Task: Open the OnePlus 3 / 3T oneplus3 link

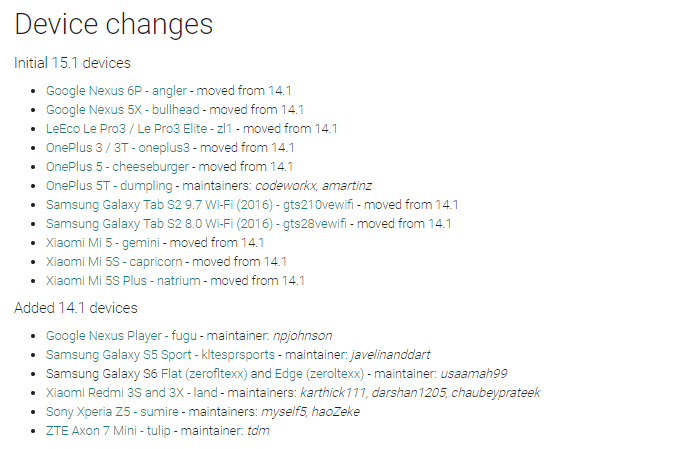Action: (118, 148)
